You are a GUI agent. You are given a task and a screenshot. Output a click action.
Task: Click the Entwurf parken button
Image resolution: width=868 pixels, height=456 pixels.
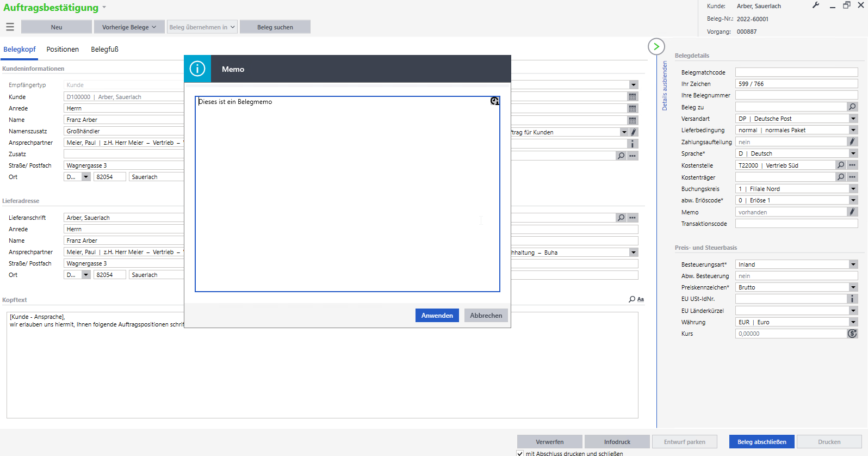pyautogui.click(x=685, y=442)
